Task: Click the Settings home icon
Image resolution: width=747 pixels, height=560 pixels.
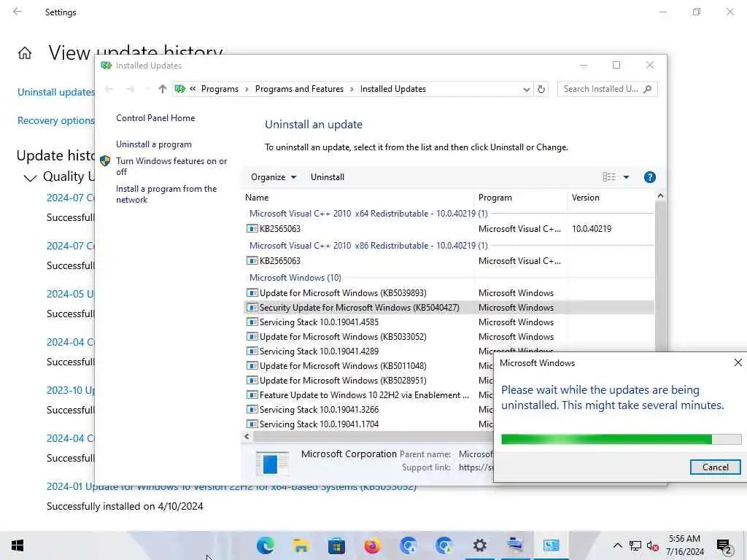Action: tap(25, 52)
